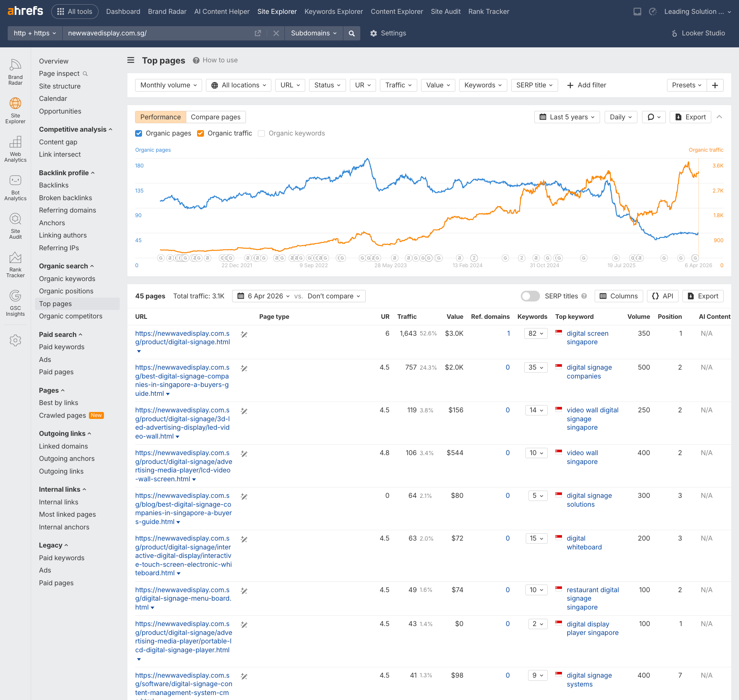The image size is (739, 700).
Task: Open Site Audit sidebar icon
Action: click(x=15, y=226)
